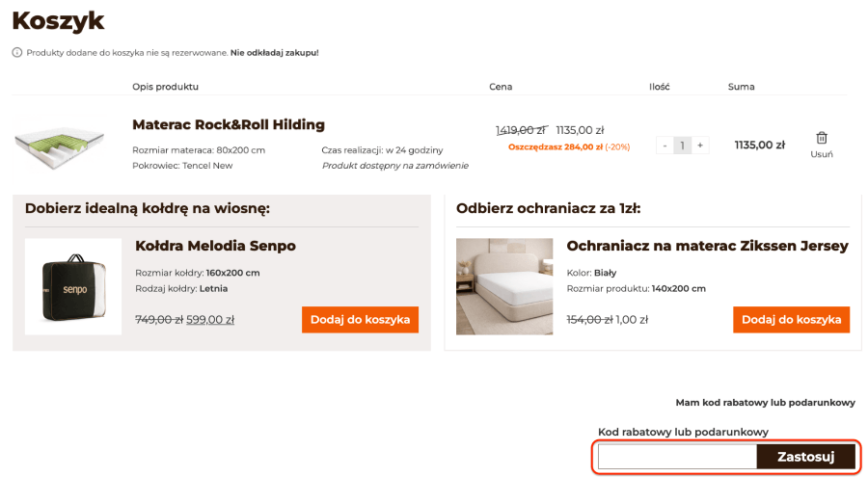Add the Kołdra Melodia Senpo to cart

click(360, 320)
